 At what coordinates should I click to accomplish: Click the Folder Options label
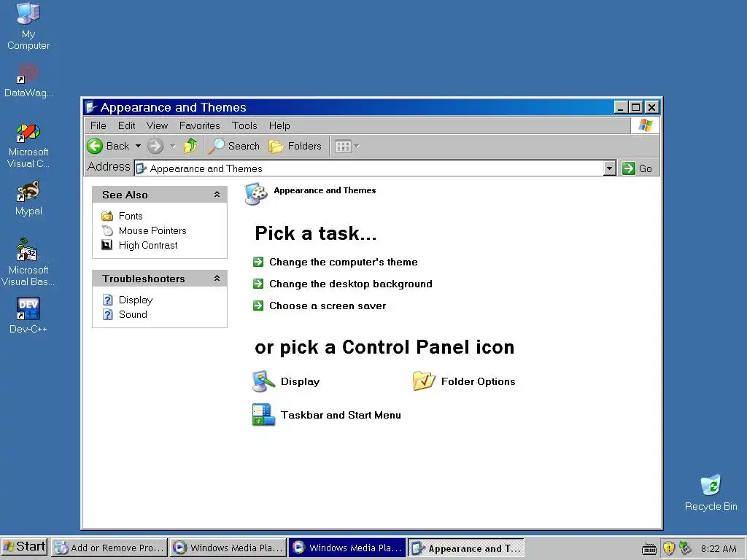point(479,381)
